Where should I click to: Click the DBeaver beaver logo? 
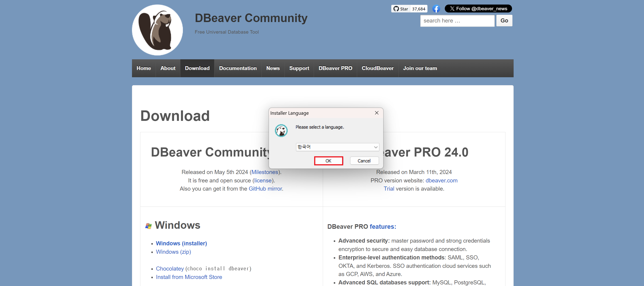coord(157,30)
